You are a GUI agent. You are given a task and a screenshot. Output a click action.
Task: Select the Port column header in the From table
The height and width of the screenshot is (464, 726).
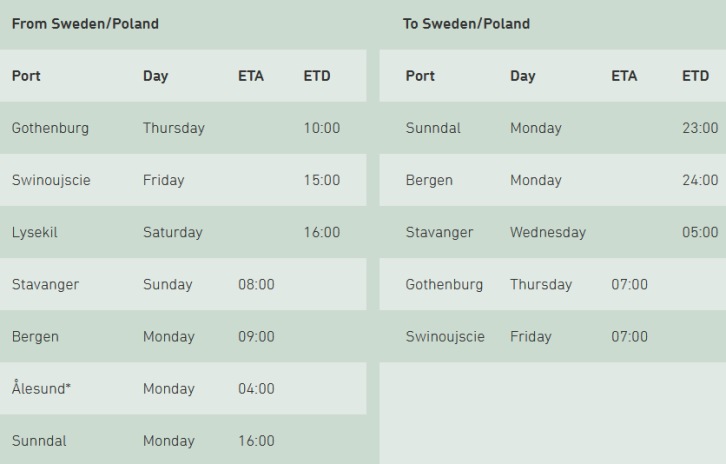26,76
